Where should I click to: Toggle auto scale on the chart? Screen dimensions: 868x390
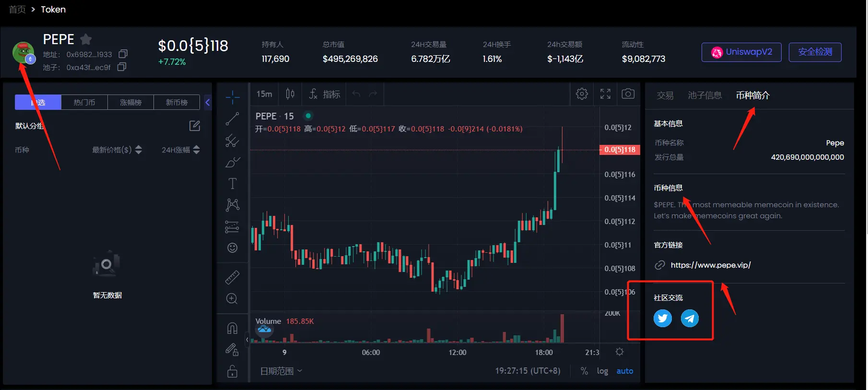tap(624, 371)
